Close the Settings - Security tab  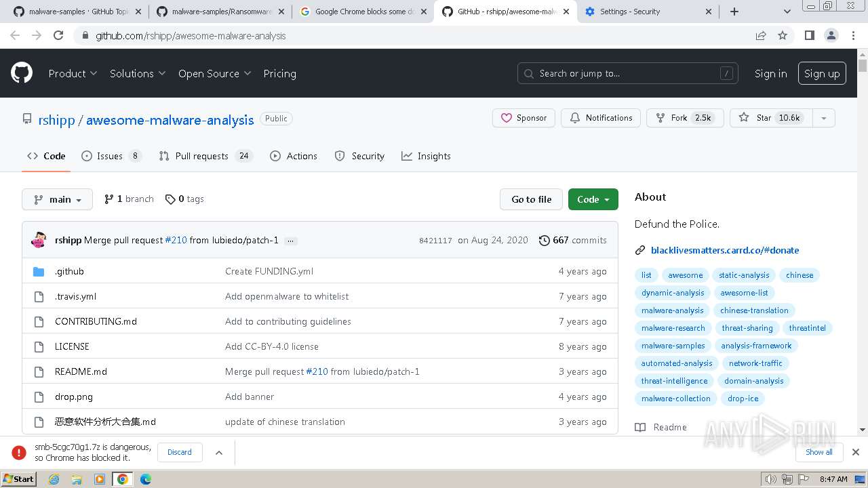709,12
